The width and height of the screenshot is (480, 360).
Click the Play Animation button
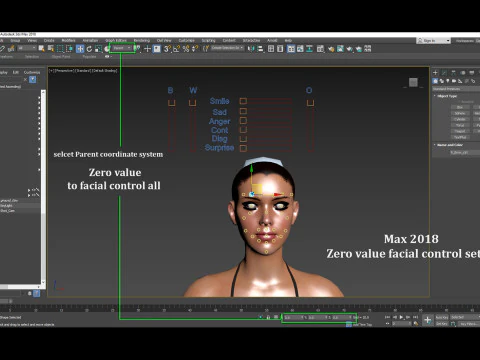(401, 317)
